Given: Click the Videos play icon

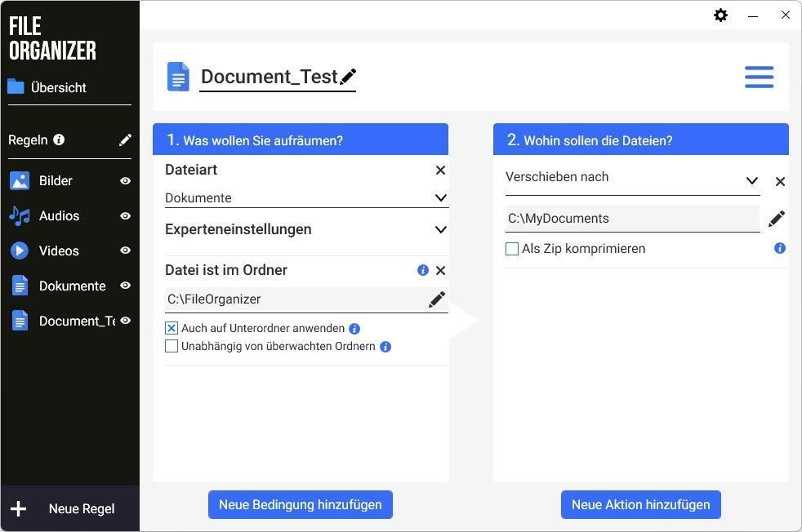Looking at the screenshot, I should 20,250.
